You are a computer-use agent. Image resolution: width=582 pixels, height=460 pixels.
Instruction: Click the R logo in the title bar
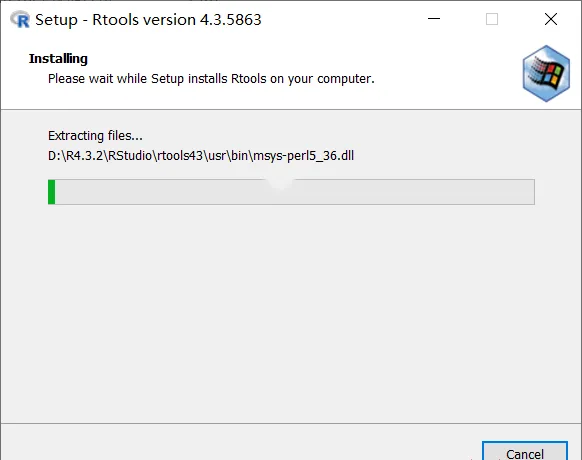tap(20, 19)
